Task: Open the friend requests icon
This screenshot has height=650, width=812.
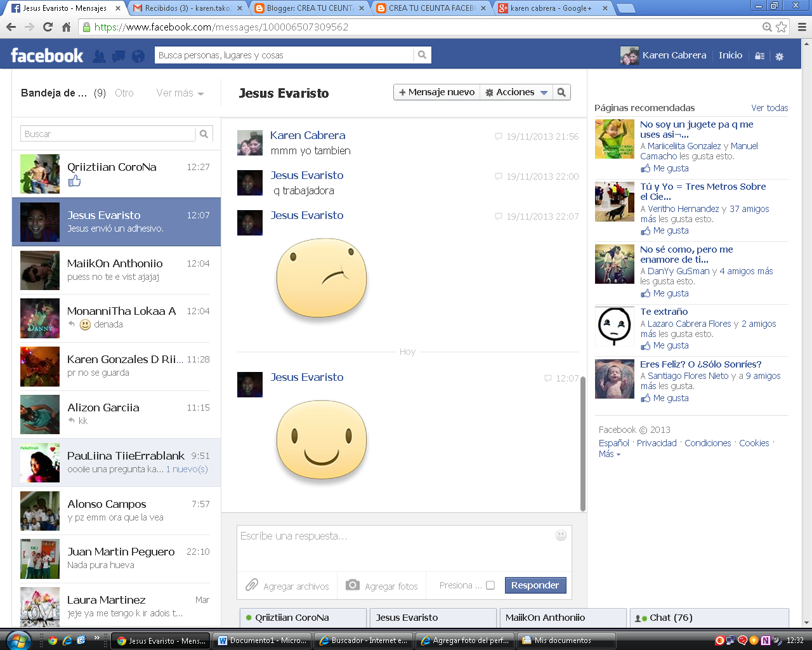Action: click(99, 56)
